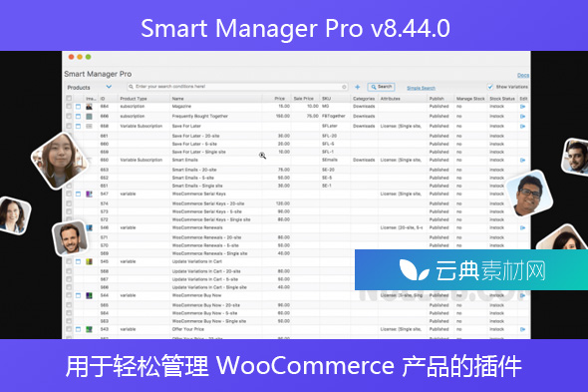Open Magazine product image thumbnail
588x392 pixels.
click(89, 107)
